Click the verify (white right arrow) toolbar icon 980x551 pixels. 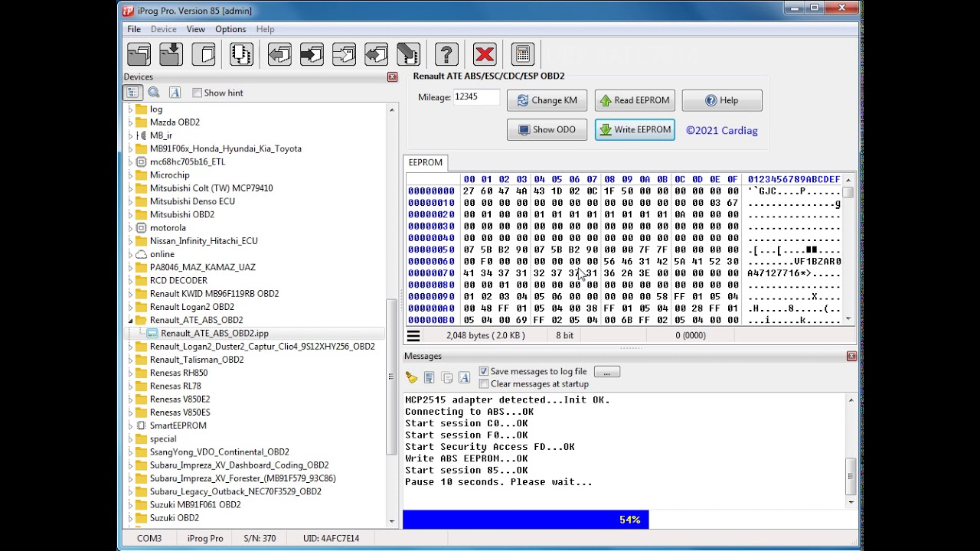[x=344, y=54]
